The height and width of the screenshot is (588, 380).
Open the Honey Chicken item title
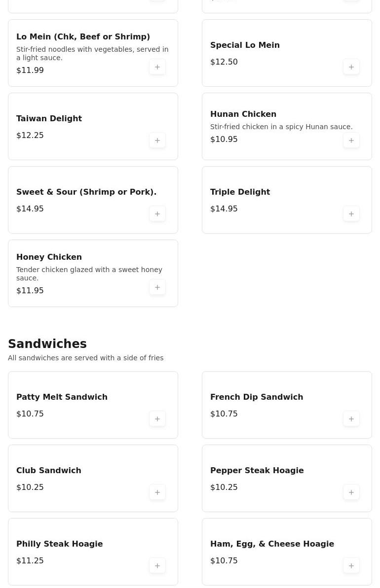click(49, 257)
